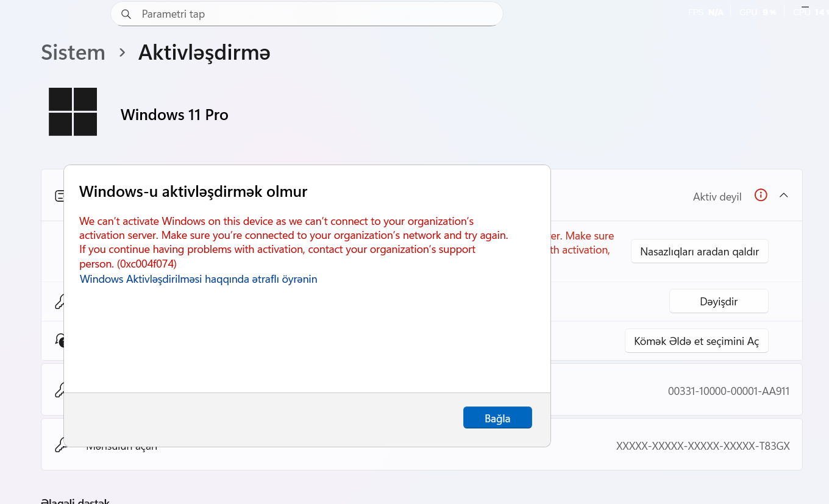Click the Windows logo beside Windows 11 Pro
Screen dimensions: 829x504
tap(73, 112)
